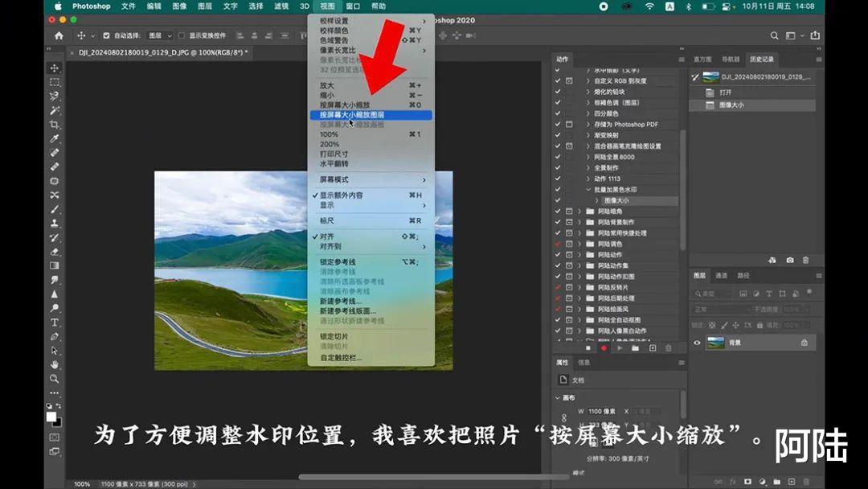Choose 锁定参考线 from the menu

371,262
